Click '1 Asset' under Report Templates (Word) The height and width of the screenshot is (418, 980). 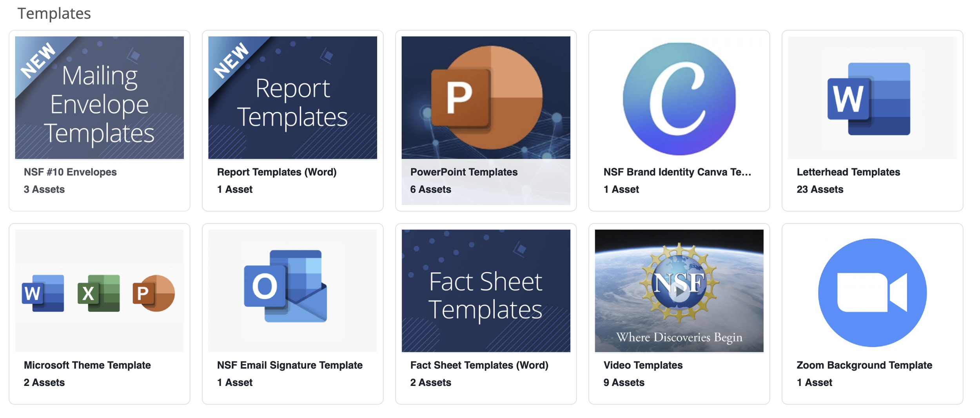234,189
